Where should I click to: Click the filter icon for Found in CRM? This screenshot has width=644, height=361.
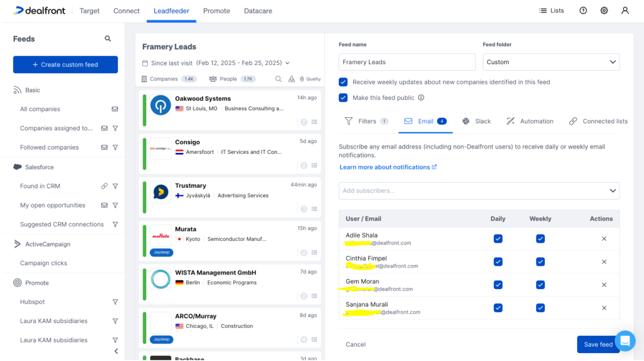tap(115, 186)
